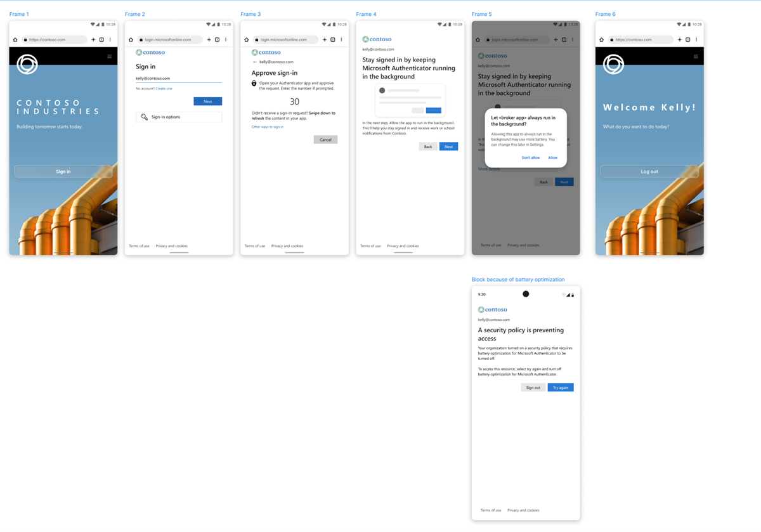
Task: Tap the plus new-tab icon in Frame 3
Action: 324,39
